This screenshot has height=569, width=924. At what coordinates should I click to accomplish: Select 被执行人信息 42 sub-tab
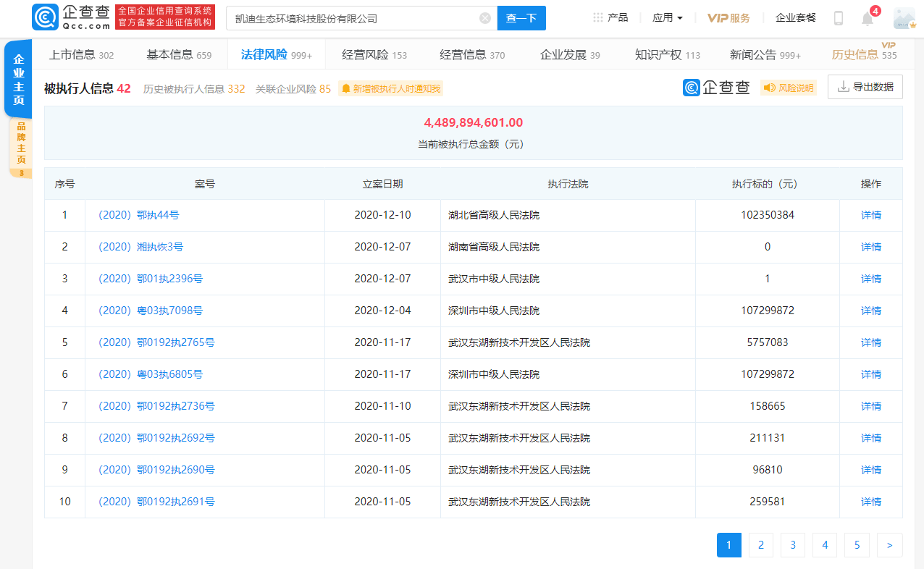coord(88,88)
